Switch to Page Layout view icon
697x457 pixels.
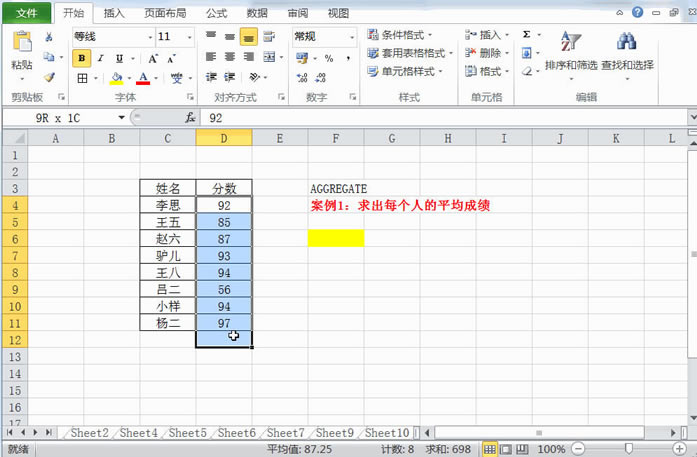point(506,449)
